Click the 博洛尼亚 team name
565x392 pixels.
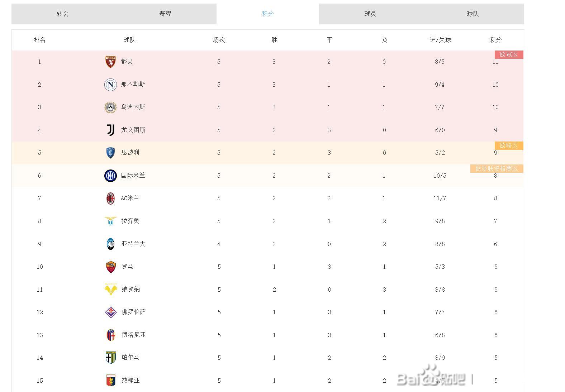pyautogui.click(x=134, y=335)
